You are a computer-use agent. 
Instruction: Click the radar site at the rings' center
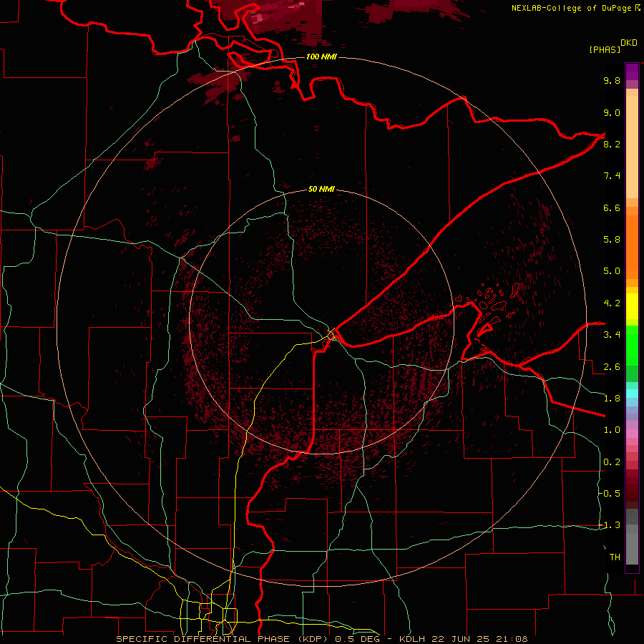pyautogui.click(x=321, y=322)
